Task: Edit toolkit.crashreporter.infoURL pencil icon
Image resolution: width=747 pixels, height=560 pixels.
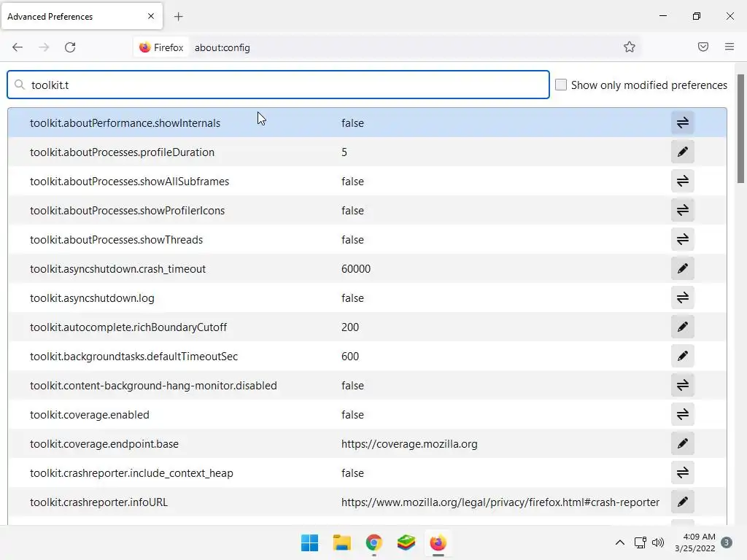Action: click(682, 502)
